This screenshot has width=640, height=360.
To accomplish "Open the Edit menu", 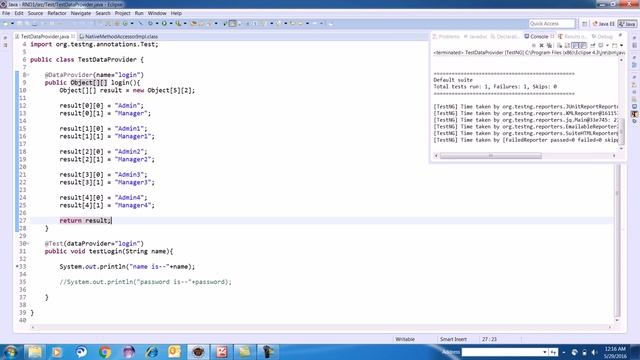I will 19,13.
